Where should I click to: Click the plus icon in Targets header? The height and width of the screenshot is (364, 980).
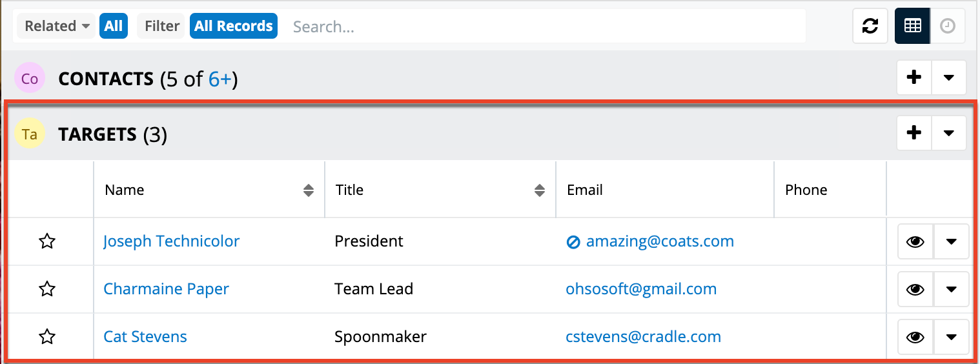[914, 134]
